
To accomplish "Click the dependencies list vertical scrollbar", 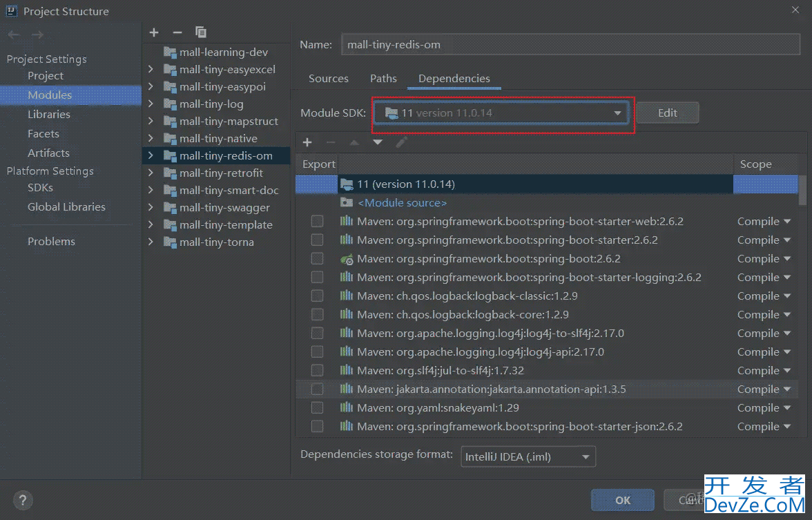I will (x=802, y=190).
